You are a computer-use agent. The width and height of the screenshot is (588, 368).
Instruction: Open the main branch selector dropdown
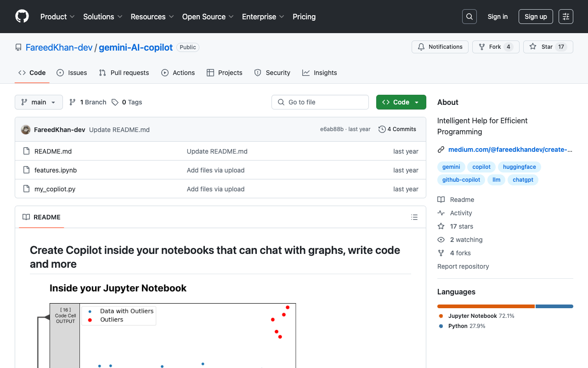point(39,102)
